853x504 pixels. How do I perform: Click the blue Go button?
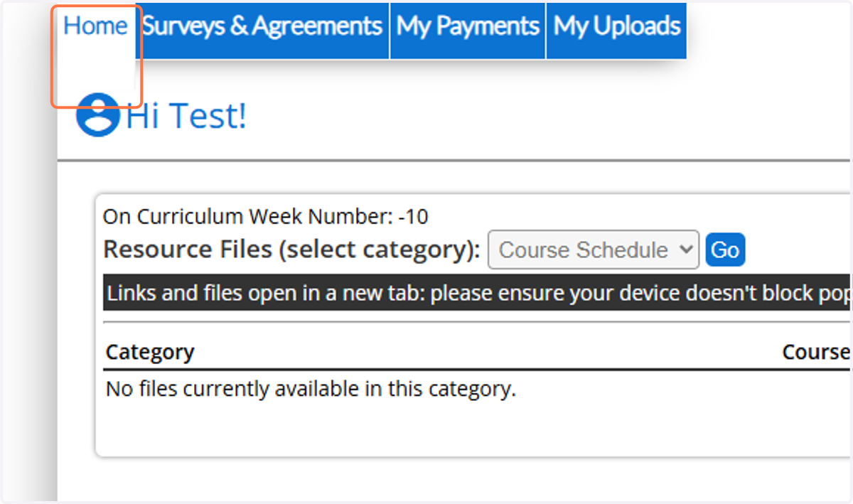click(725, 250)
